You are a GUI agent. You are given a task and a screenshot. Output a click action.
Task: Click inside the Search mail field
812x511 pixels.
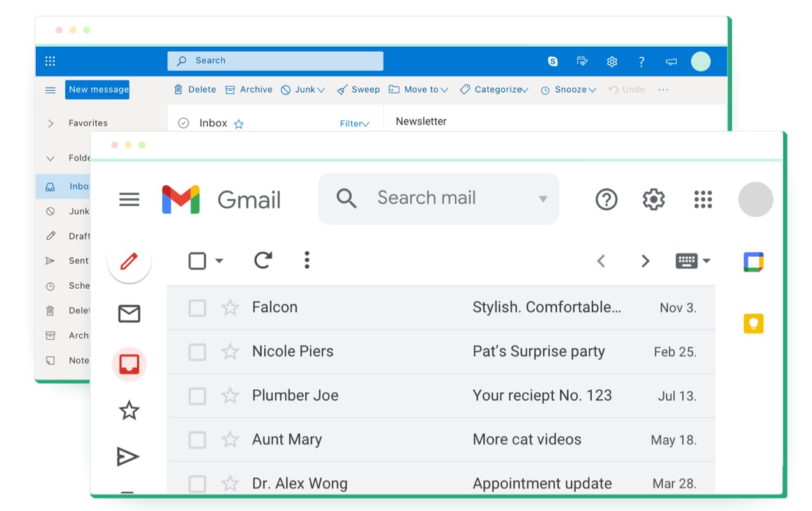click(440, 199)
